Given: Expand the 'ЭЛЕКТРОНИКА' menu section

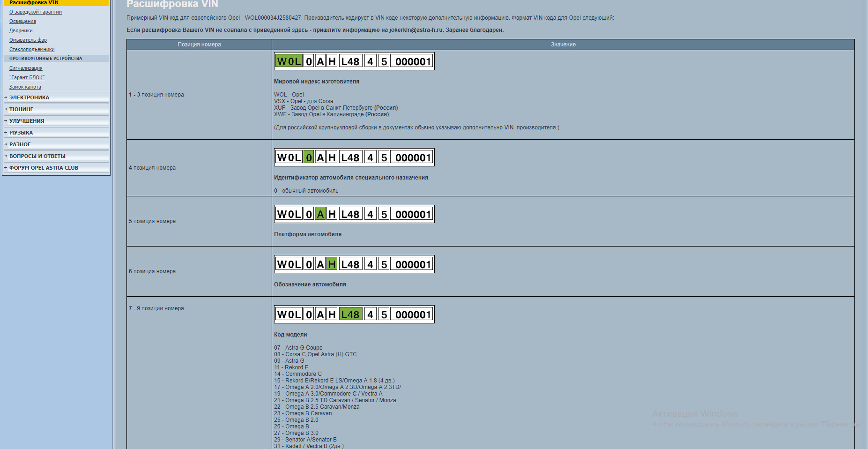Looking at the screenshot, I should [x=56, y=97].
